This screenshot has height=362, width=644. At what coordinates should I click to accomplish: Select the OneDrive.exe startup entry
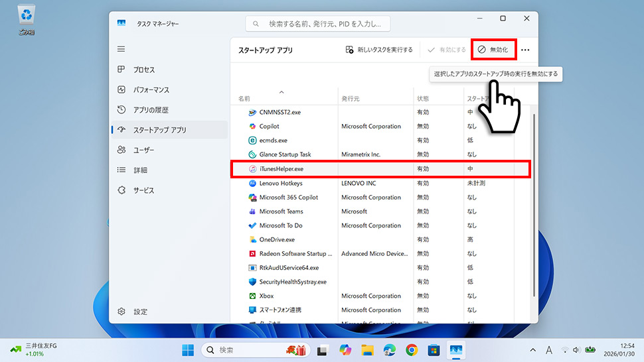click(277, 239)
